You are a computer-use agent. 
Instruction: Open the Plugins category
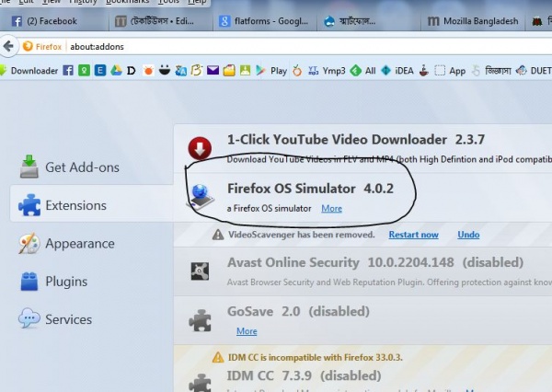point(53,282)
